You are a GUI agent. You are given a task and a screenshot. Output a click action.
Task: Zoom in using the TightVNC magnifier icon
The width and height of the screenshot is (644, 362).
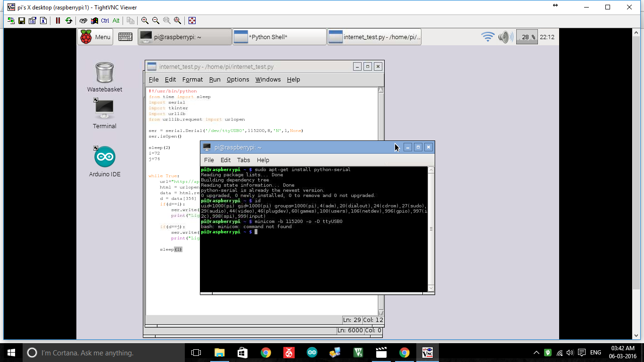pos(144,21)
